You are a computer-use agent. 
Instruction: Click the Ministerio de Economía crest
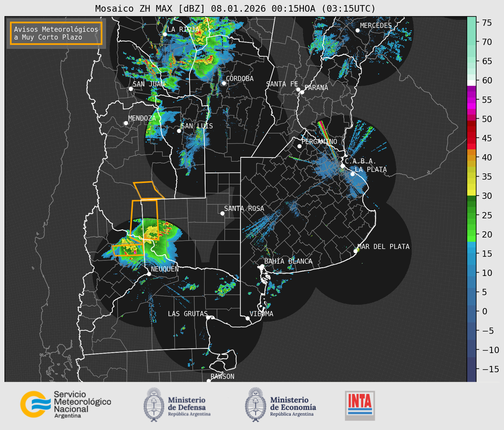point(255,405)
